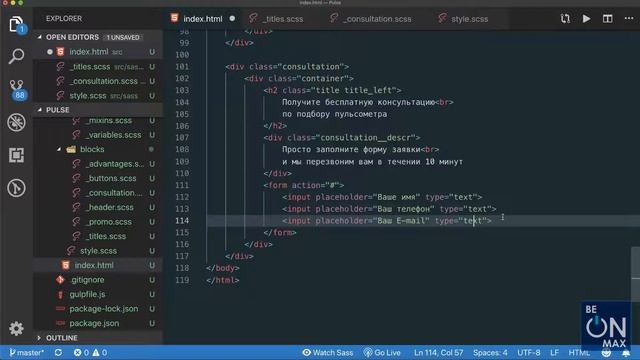This screenshot has width=640, height=360.
Task: Start Watch Sass in status bar
Action: pos(328,353)
